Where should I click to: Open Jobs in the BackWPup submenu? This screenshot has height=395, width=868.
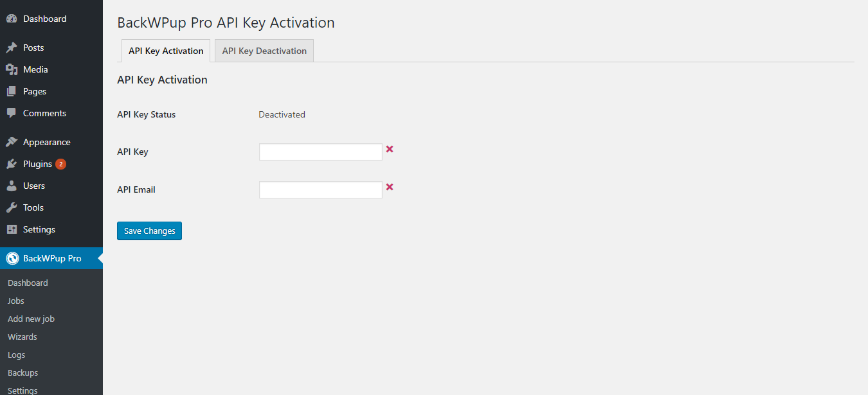click(16, 301)
